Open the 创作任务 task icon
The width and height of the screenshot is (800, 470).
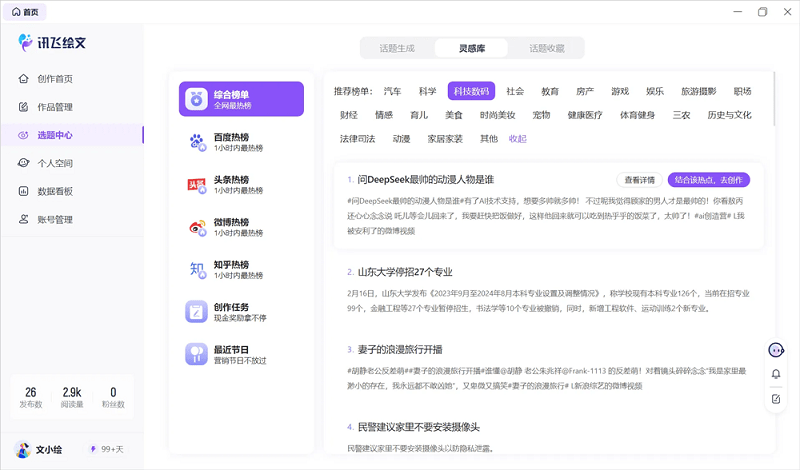tap(197, 312)
